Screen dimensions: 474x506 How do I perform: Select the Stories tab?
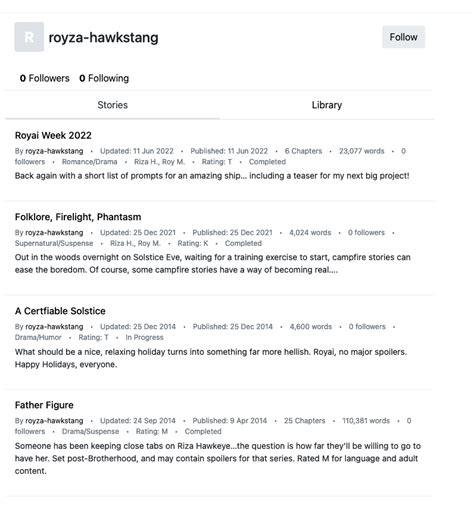(113, 105)
